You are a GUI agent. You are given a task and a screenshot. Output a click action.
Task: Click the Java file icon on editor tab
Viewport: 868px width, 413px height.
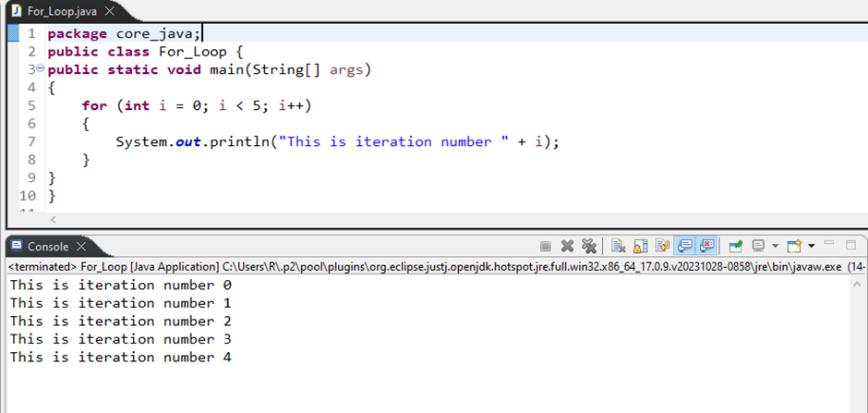tap(17, 11)
